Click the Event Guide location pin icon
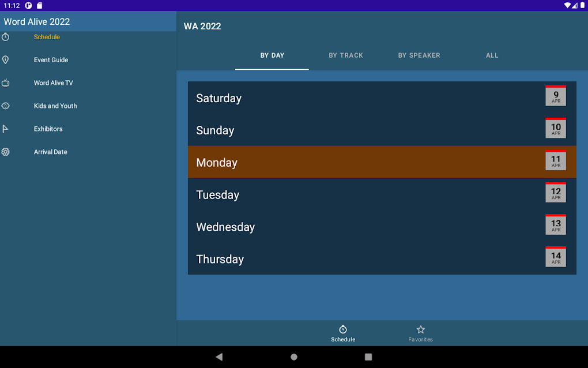The width and height of the screenshot is (588, 368). [x=6, y=60]
